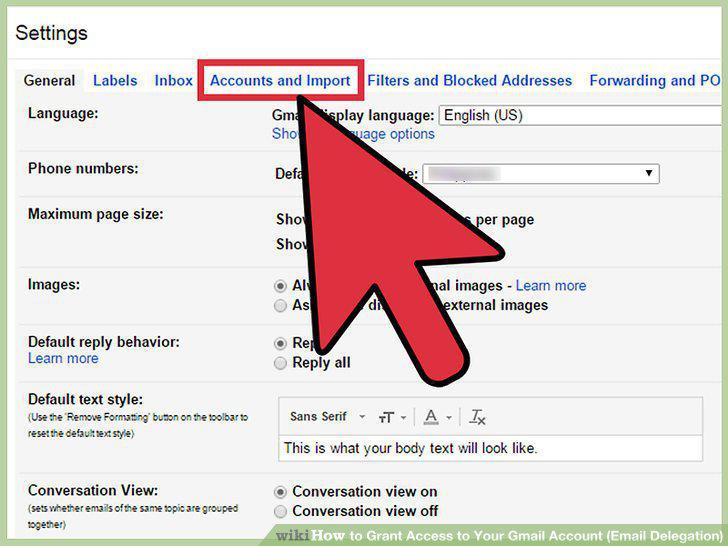Open Learn more under Default reply behavior
This screenshot has width=728, height=546.
coord(63,358)
